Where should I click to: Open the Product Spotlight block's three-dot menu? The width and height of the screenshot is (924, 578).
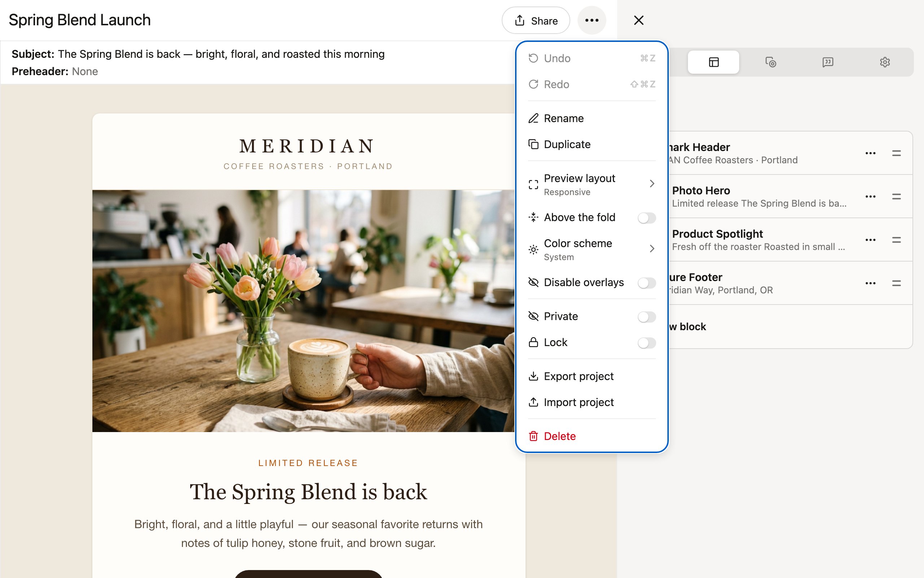(x=870, y=240)
